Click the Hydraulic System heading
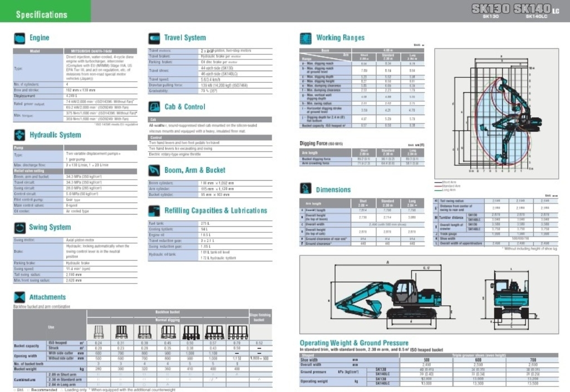This screenshot has width=570, height=392. pos(55,135)
